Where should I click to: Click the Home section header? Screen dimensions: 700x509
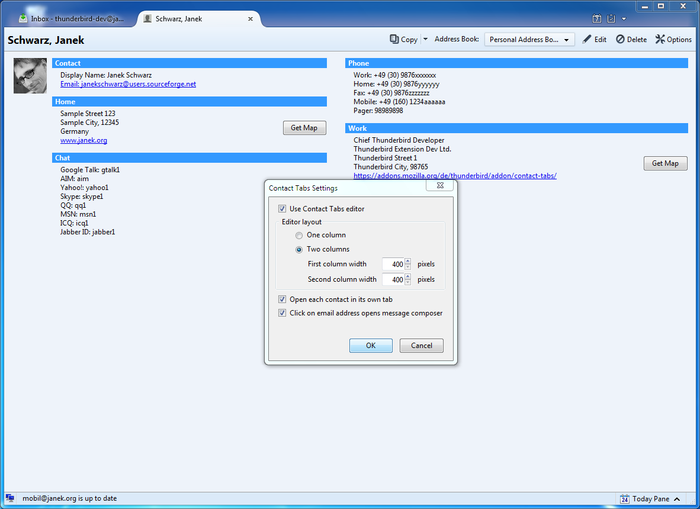(189, 102)
